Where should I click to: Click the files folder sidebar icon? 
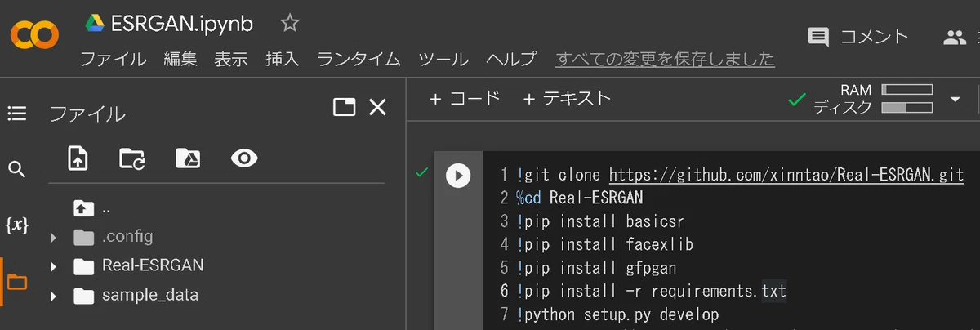tap(17, 283)
